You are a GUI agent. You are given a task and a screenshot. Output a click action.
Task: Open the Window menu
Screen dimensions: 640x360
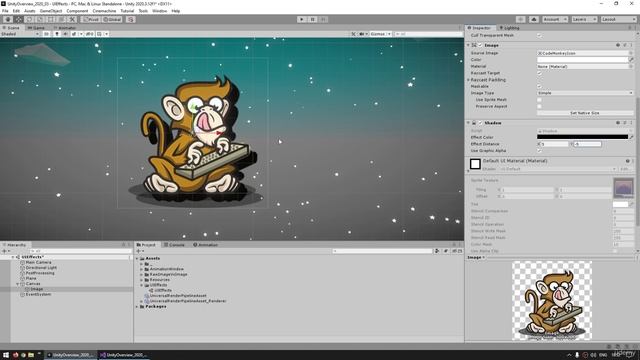point(159,11)
